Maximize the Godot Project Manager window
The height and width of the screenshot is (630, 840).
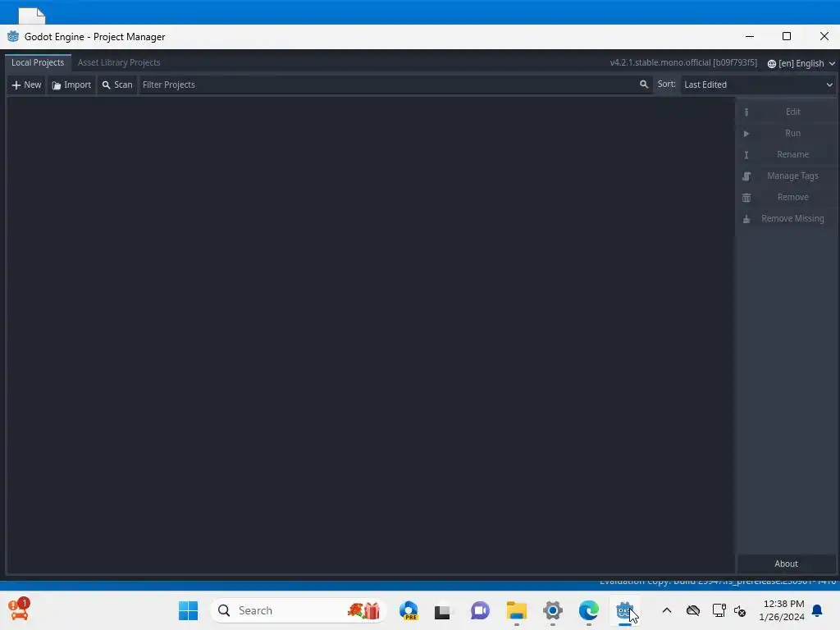[x=787, y=36]
